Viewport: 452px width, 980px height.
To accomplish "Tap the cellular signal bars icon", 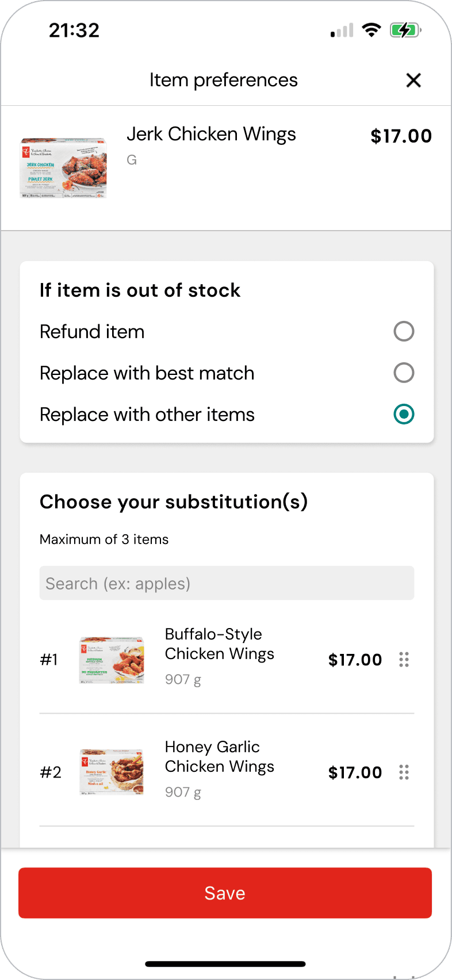I will [x=342, y=30].
